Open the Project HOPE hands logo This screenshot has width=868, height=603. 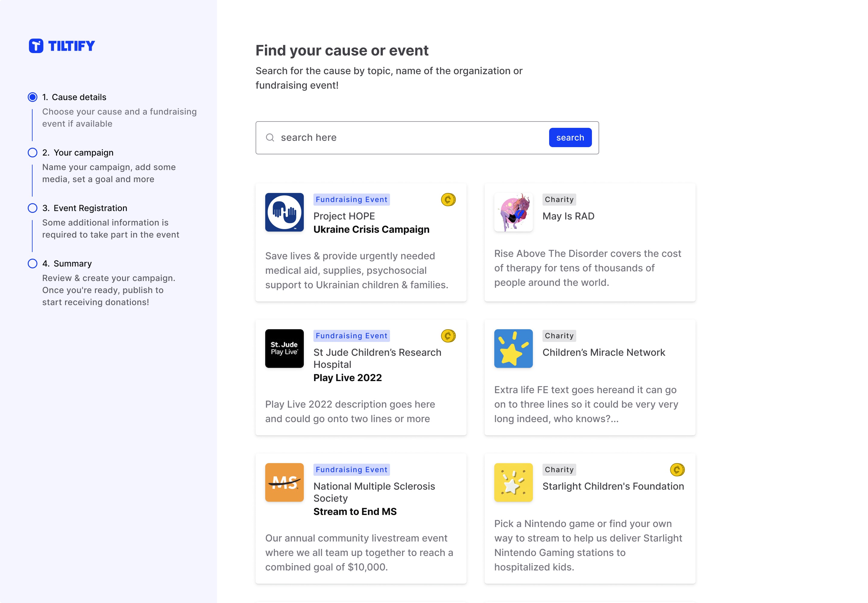(285, 212)
